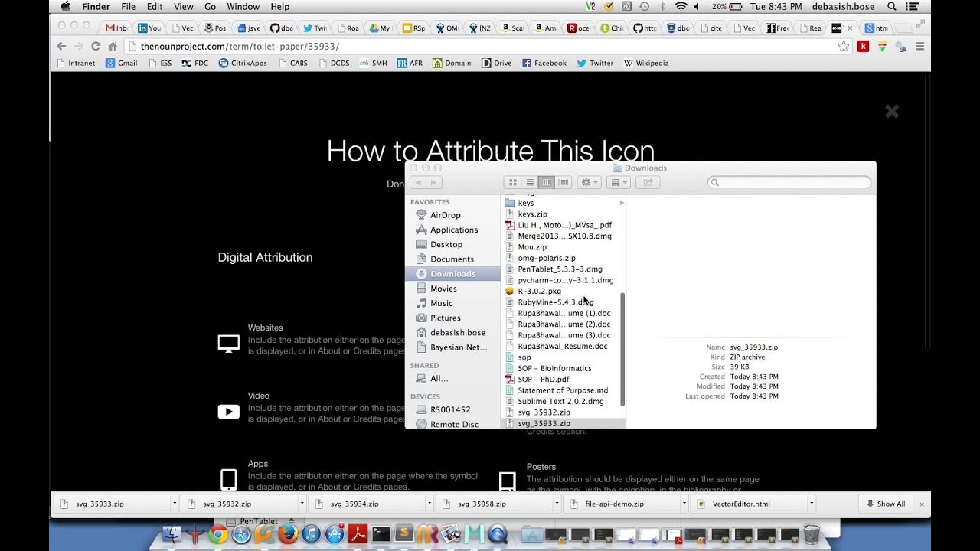Expand the keys folder arrow
The height and width of the screenshot is (551, 980).
622,203
